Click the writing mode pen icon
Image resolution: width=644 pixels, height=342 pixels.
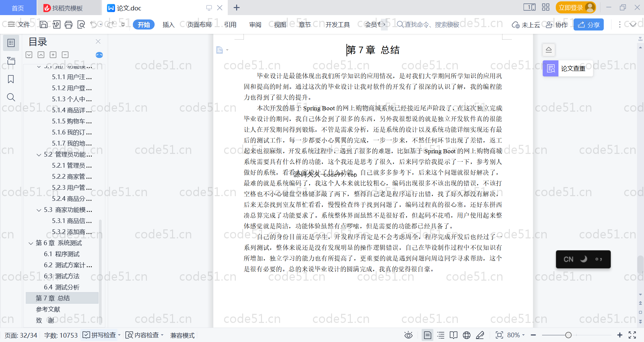[x=480, y=335]
